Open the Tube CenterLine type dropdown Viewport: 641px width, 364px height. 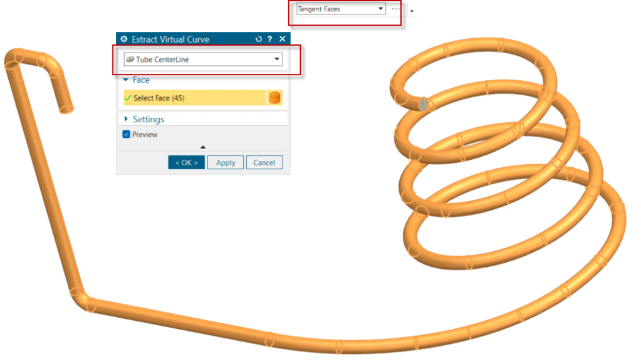tap(203, 60)
